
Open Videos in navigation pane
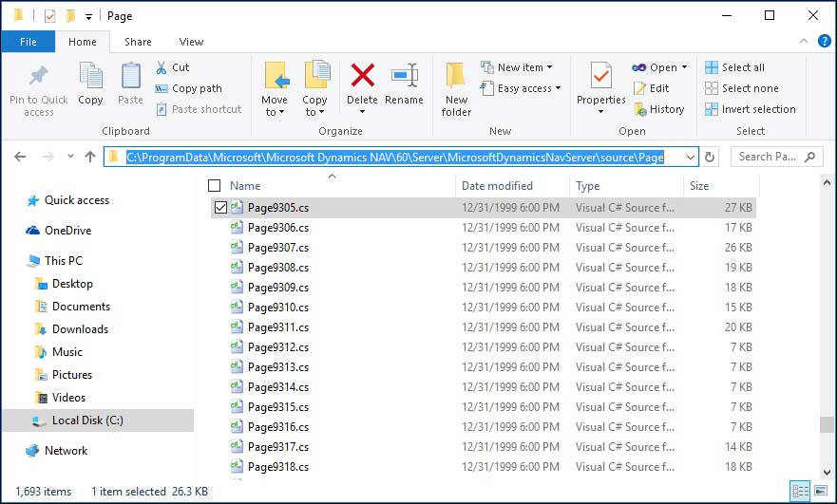click(68, 398)
